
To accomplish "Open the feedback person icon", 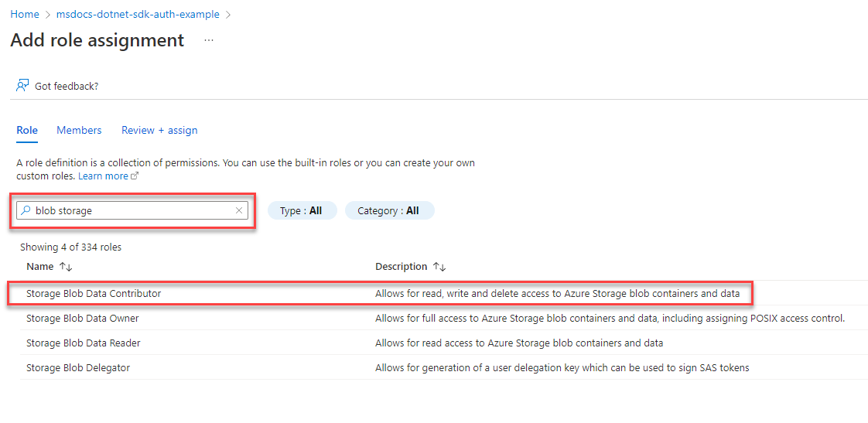I will pos(22,86).
